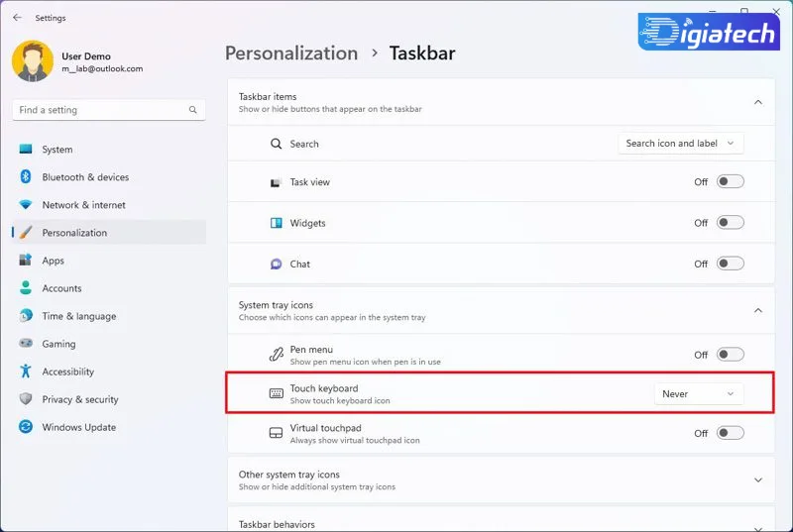Image resolution: width=793 pixels, height=532 pixels.
Task: Click the Privacy & security shield icon
Action: point(26,399)
